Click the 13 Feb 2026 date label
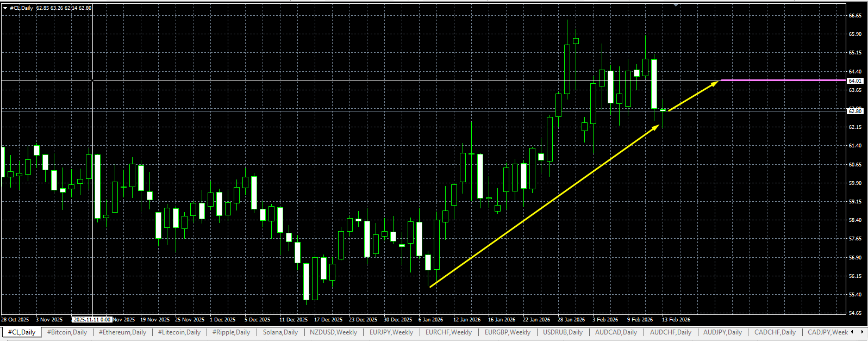 (x=676, y=320)
